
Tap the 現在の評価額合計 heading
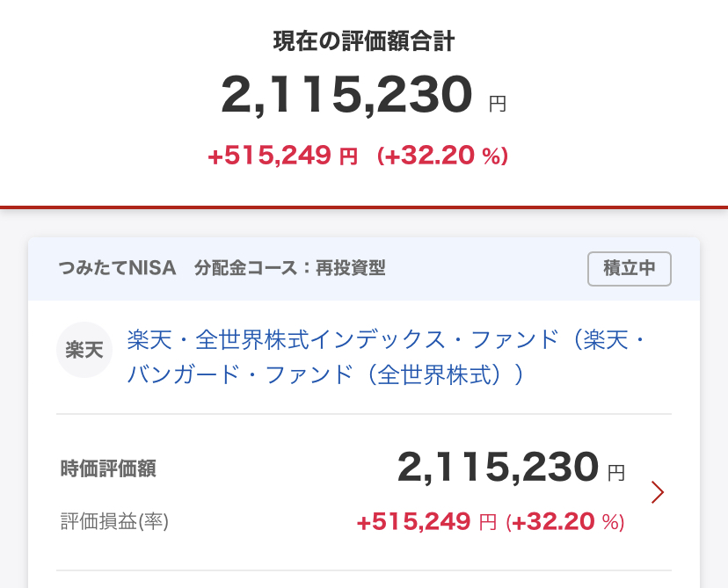(363, 40)
